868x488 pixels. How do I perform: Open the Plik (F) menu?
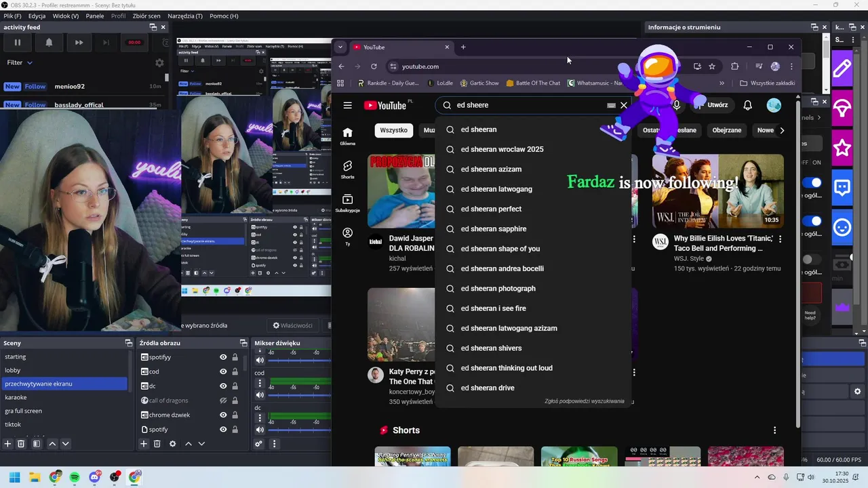pyautogui.click(x=12, y=16)
